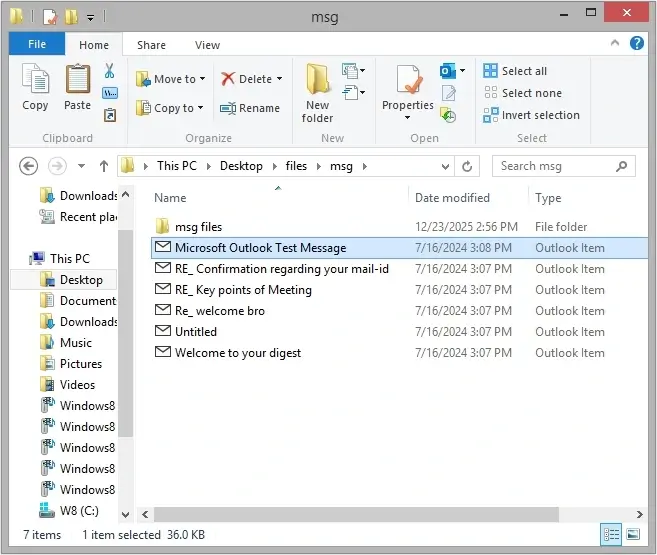The height and width of the screenshot is (555, 657).
Task: Choose Select none
Action: (x=522, y=93)
